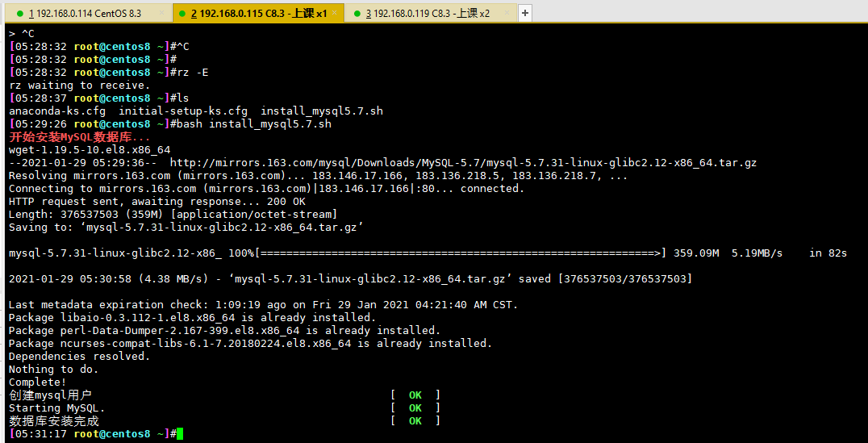This screenshot has width=868, height=443.
Task: Click '创建mysql用户' status text
Action: [50, 395]
